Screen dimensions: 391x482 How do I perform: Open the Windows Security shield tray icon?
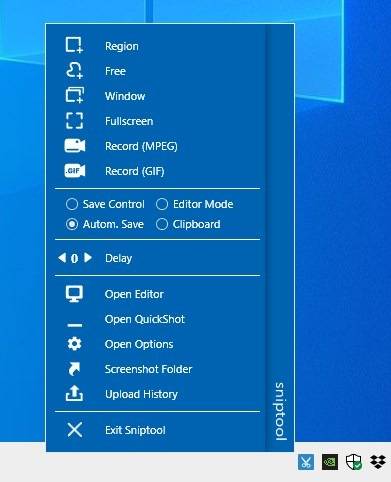354,462
